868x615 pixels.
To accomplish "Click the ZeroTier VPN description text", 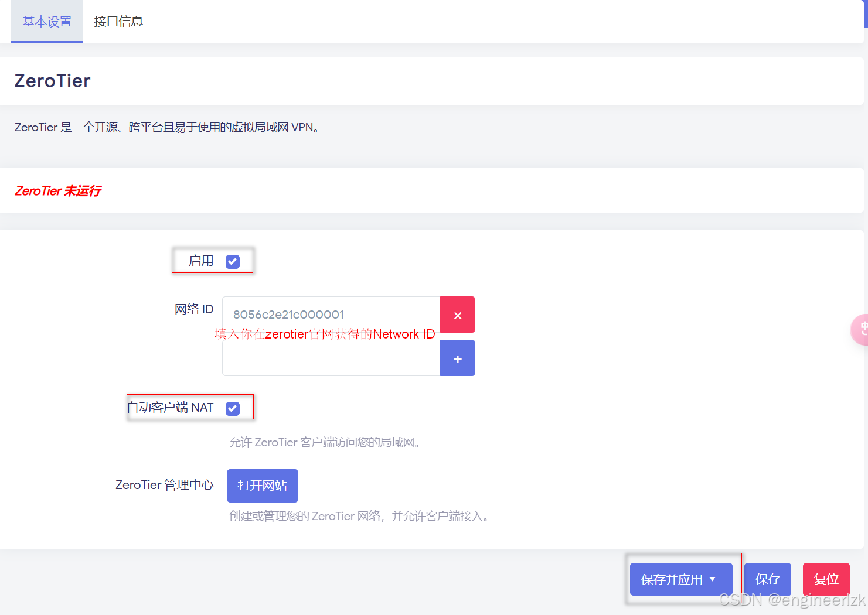I will pos(168,127).
